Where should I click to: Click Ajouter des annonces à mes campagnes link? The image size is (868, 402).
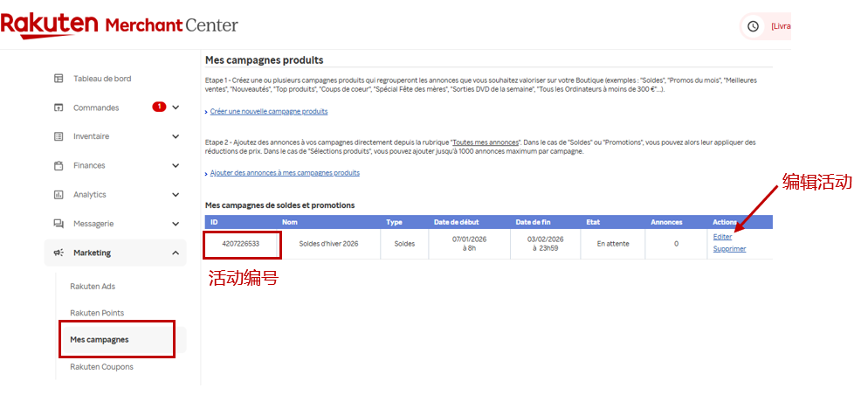[285, 173]
